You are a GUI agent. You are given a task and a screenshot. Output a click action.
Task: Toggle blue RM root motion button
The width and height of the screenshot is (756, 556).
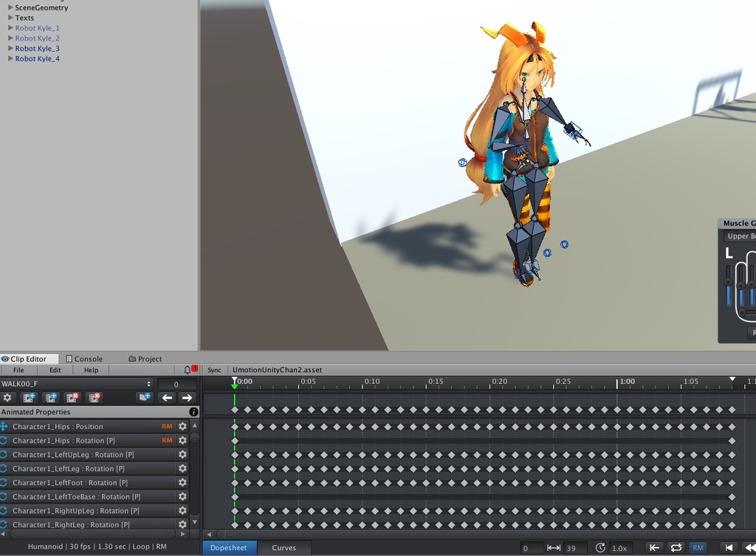698,548
